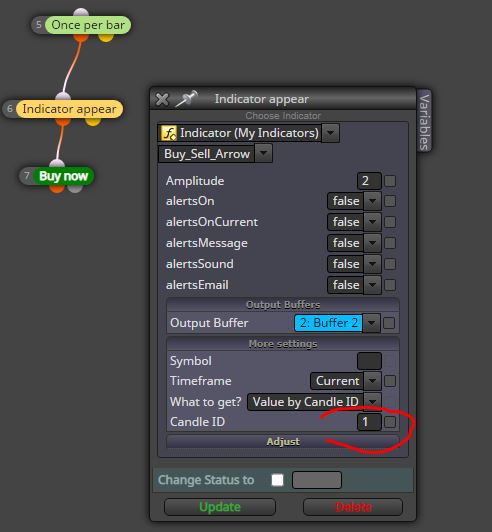Open the alertsMessage dropdown arrow
492x532 pixels.
point(372,243)
